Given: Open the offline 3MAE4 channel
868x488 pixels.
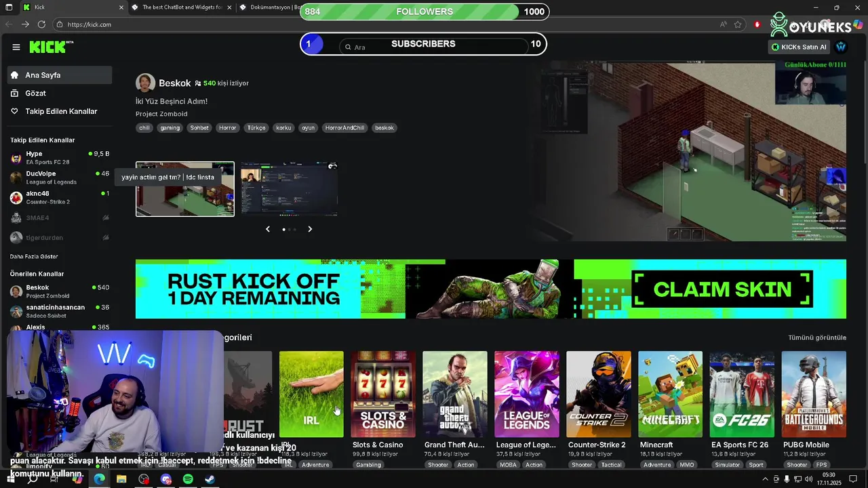Looking at the screenshot, I should tap(60, 218).
